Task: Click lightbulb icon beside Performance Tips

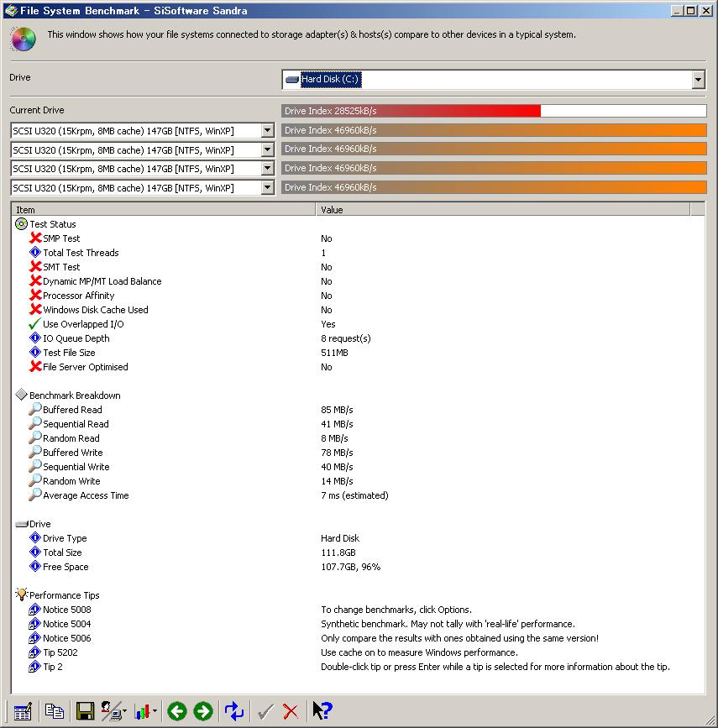Action: click(x=21, y=594)
